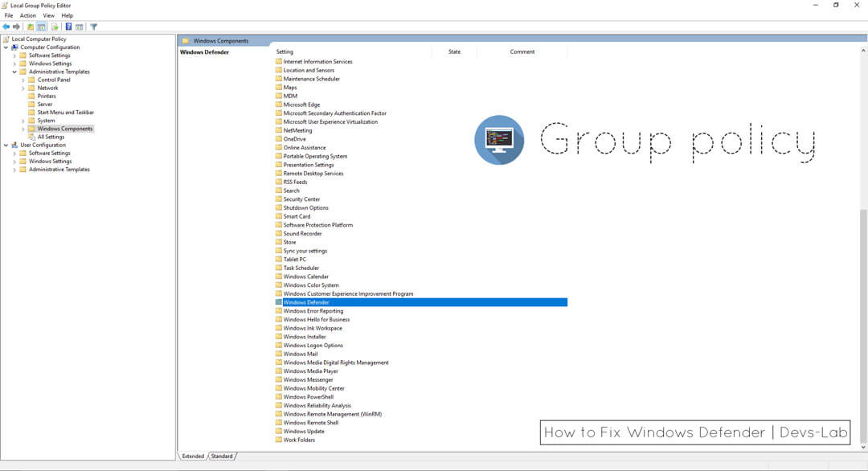The image size is (868, 471).
Task: Switch to the Extended tab
Action: point(193,456)
